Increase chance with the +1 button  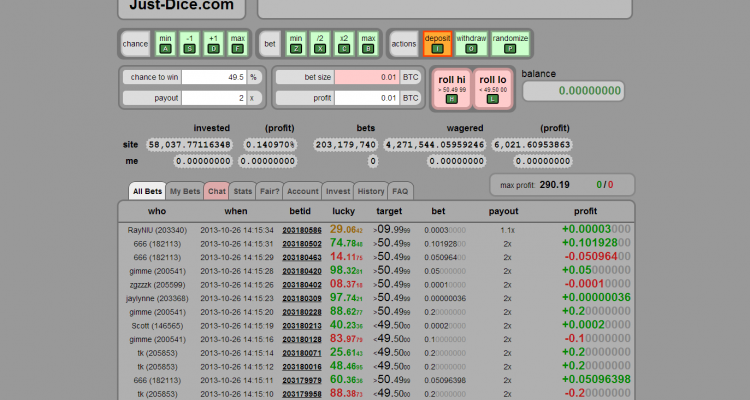tap(213, 44)
